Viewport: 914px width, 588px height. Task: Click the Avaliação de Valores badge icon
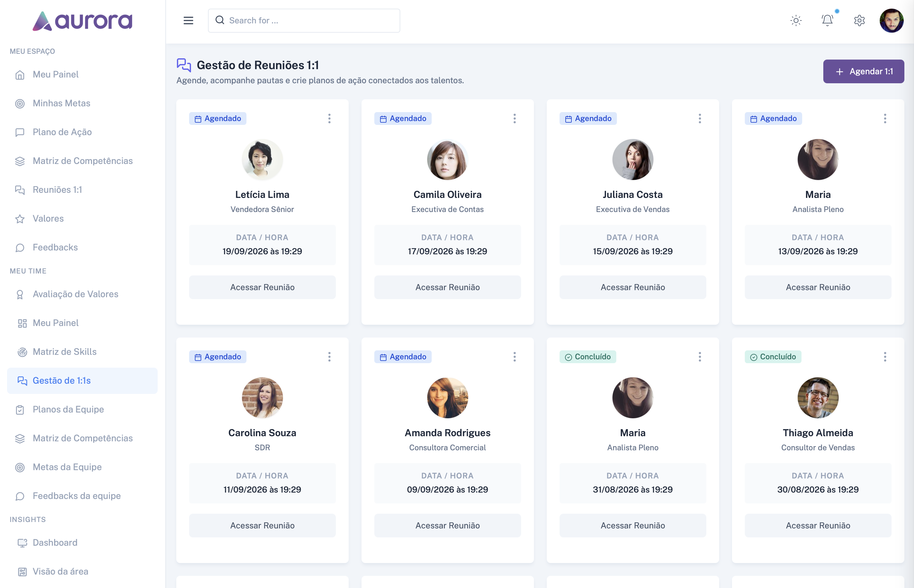[x=20, y=294]
